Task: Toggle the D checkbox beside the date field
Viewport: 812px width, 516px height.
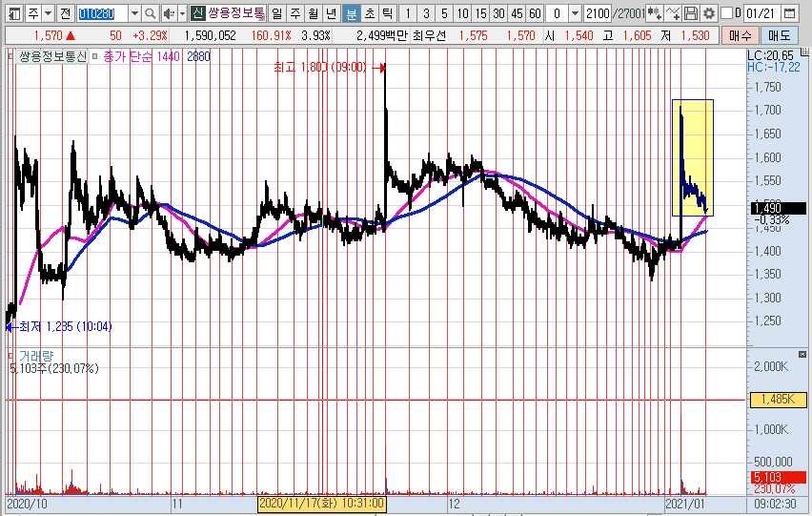Action: pyautogui.click(x=726, y=13)
